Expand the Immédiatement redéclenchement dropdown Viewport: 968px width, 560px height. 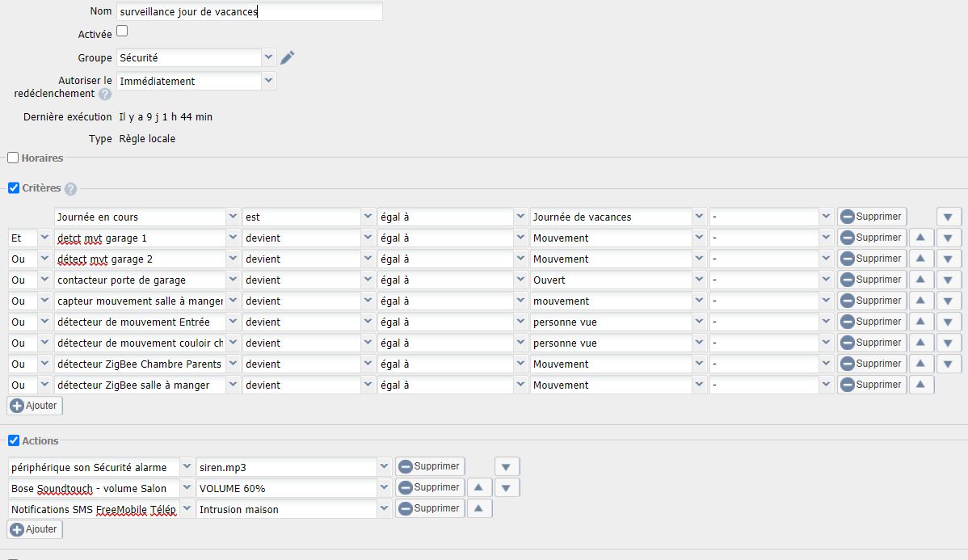coord(268,81)
